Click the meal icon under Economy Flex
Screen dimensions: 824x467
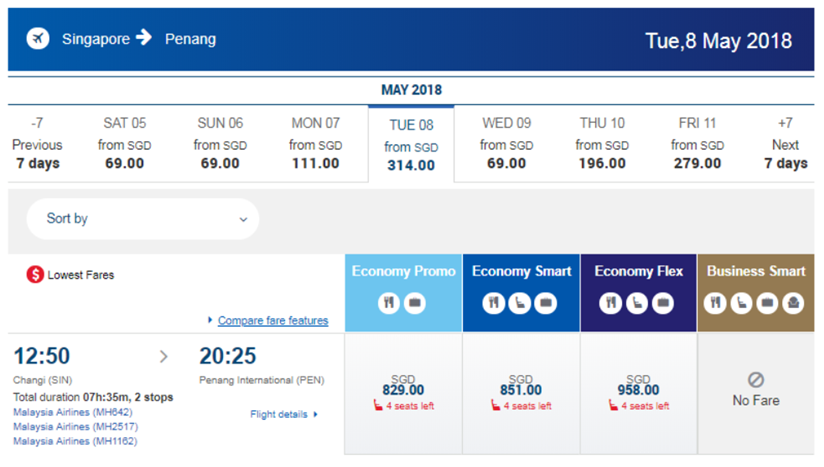611,303
